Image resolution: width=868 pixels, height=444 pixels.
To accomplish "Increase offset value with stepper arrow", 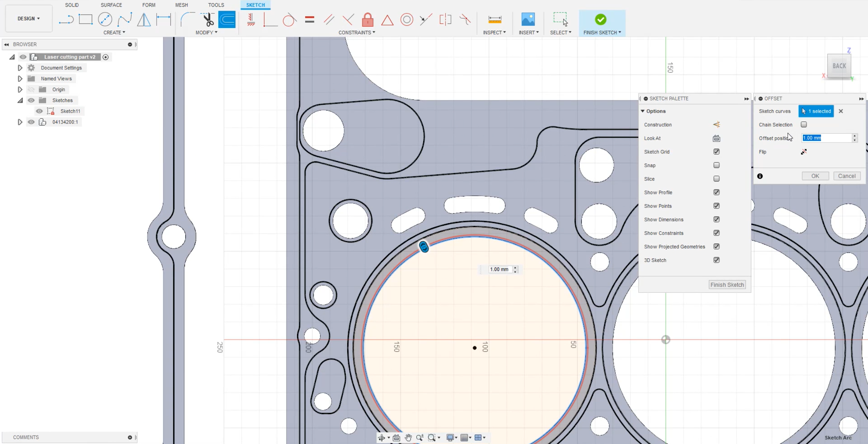I will (854, 136).
